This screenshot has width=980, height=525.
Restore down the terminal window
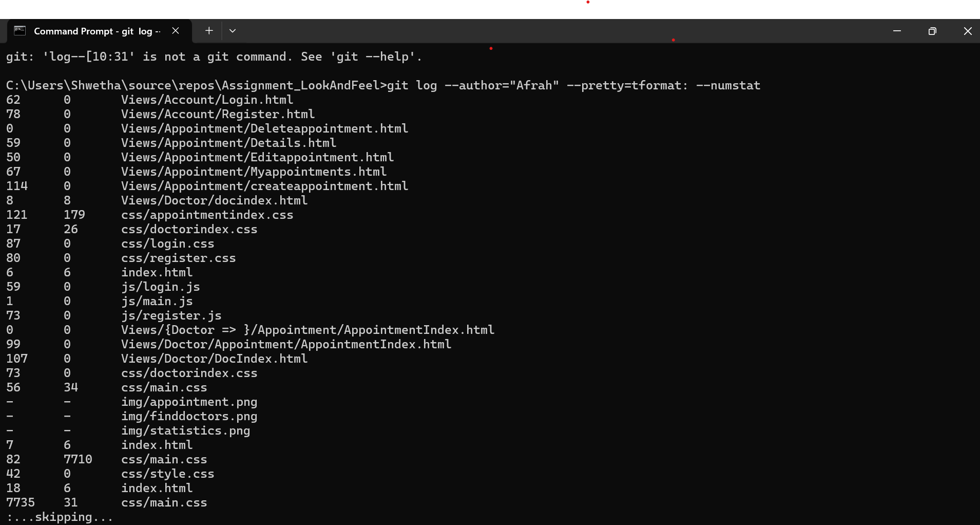pyautogui.click(x=932, y=31)
